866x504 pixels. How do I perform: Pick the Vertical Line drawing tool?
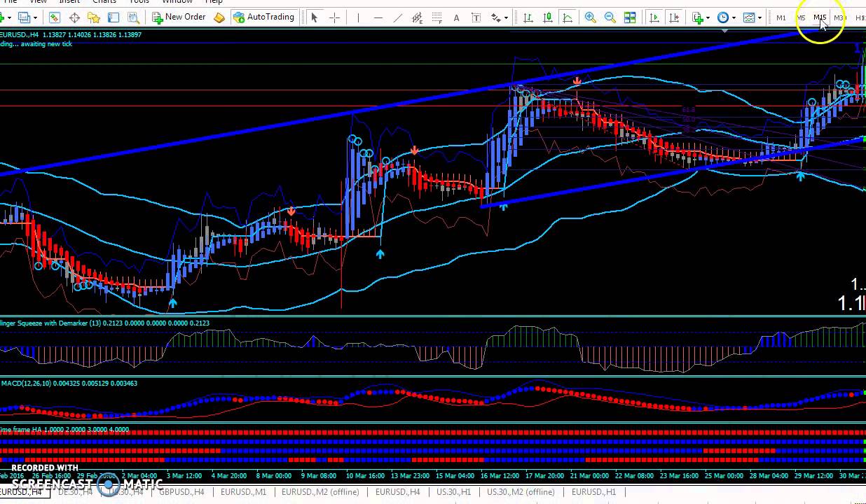point(359,17)
